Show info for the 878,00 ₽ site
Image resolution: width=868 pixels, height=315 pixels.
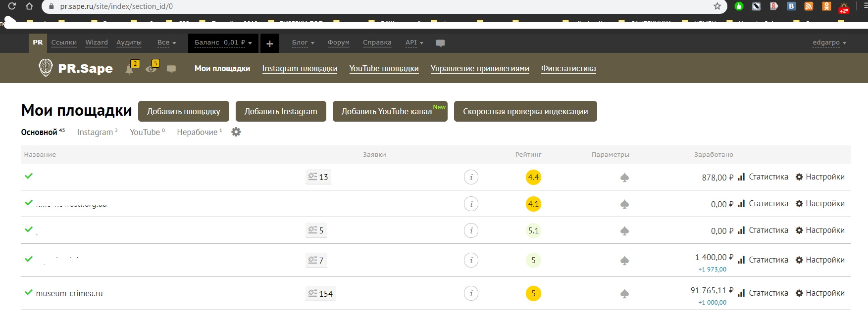coord(471,177)
